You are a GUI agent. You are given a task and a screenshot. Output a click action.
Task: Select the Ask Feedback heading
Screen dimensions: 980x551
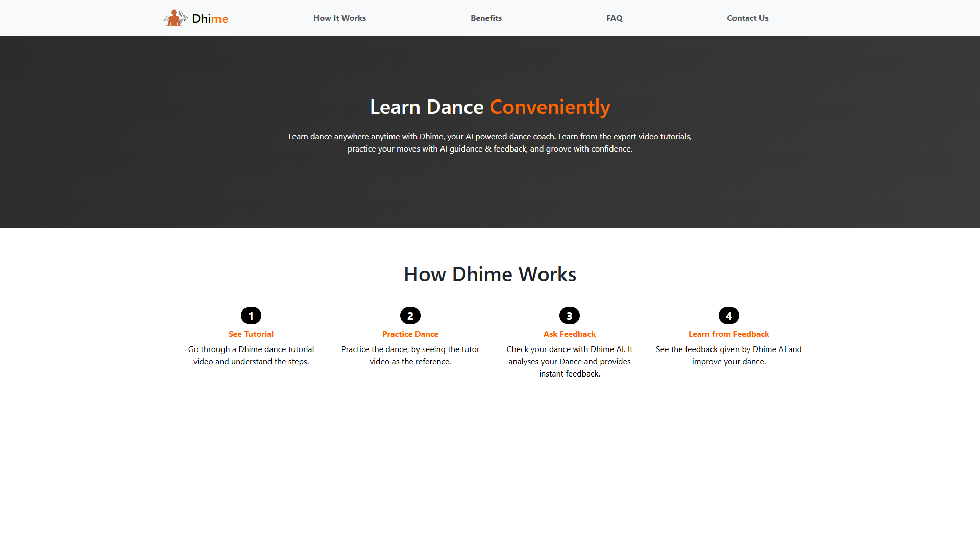(570, 334)
